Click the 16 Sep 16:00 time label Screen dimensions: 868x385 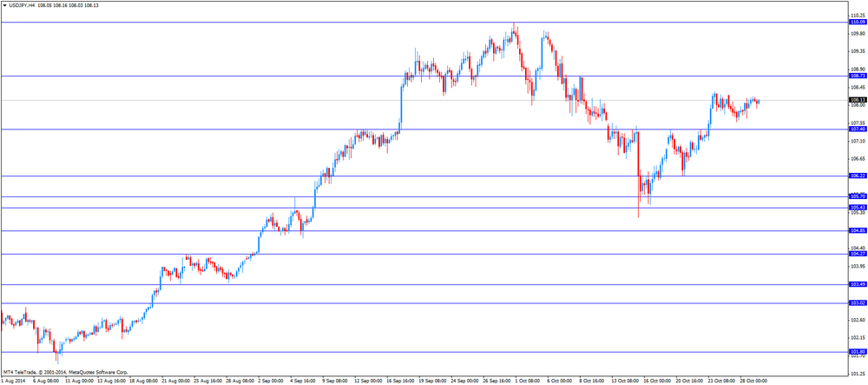(401, 382)
